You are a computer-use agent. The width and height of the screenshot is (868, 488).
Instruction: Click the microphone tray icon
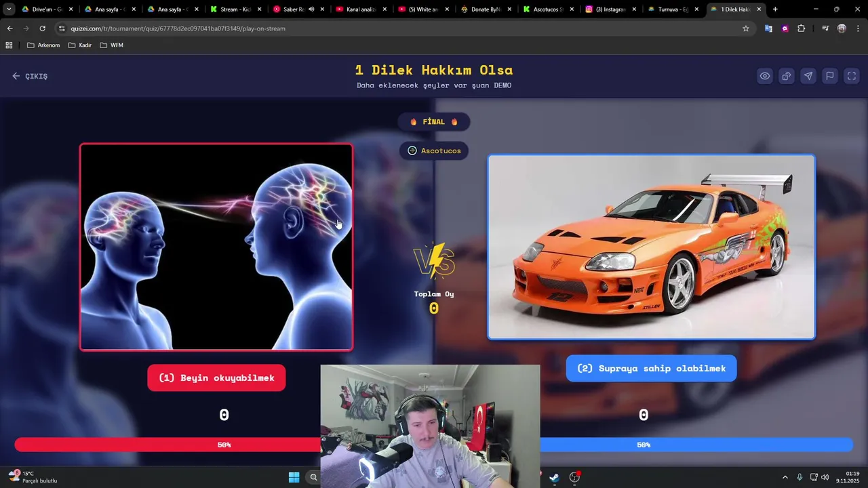[x=800, y=477]
